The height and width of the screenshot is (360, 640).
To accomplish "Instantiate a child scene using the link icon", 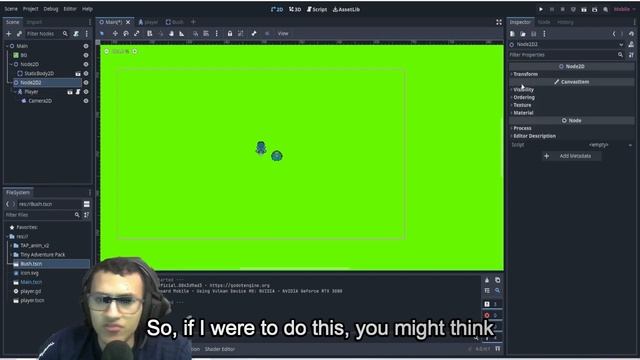I will point(19,34).
